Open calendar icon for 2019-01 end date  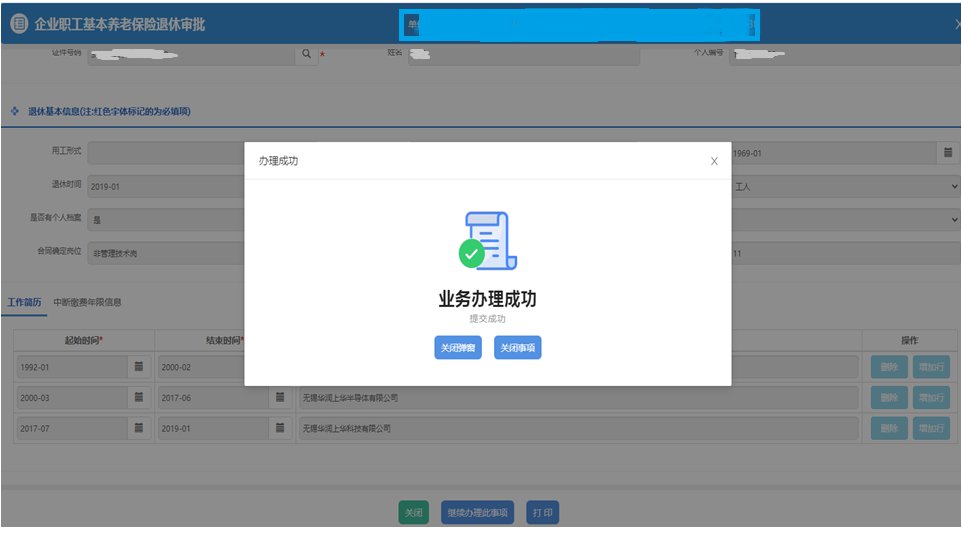(x=281, y=429)
